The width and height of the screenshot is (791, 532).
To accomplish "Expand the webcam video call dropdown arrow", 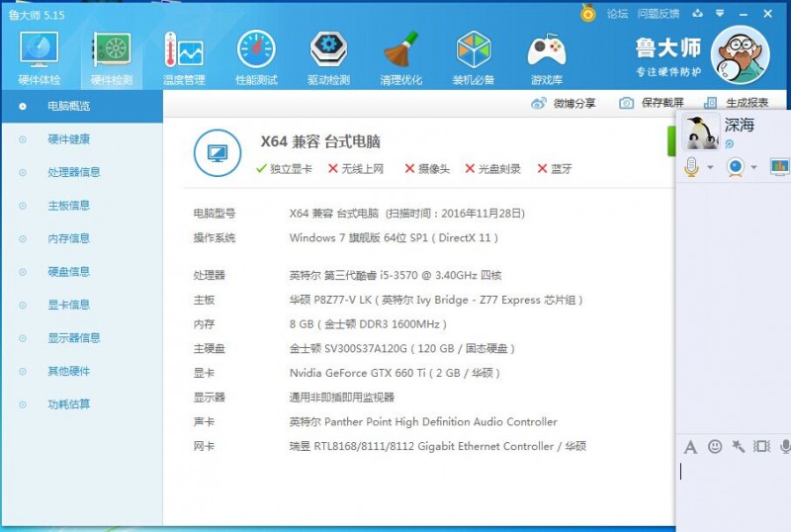I will [x=753, y=167].
